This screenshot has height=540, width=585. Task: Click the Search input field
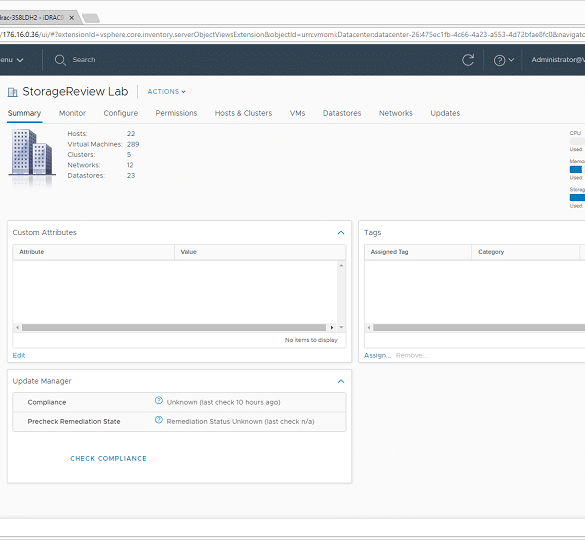pyautogui.click(x=84, y=60)
